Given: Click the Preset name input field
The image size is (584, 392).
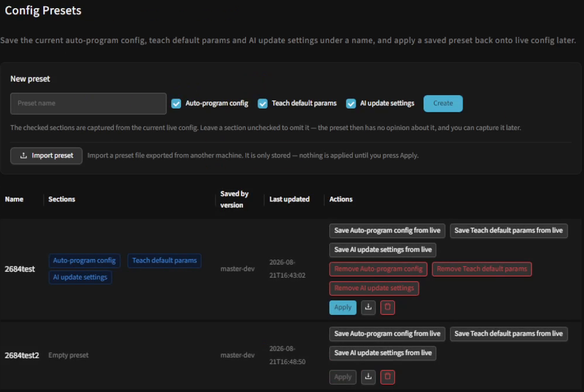Looking at the screenshot, I should [x=88, y=103].
